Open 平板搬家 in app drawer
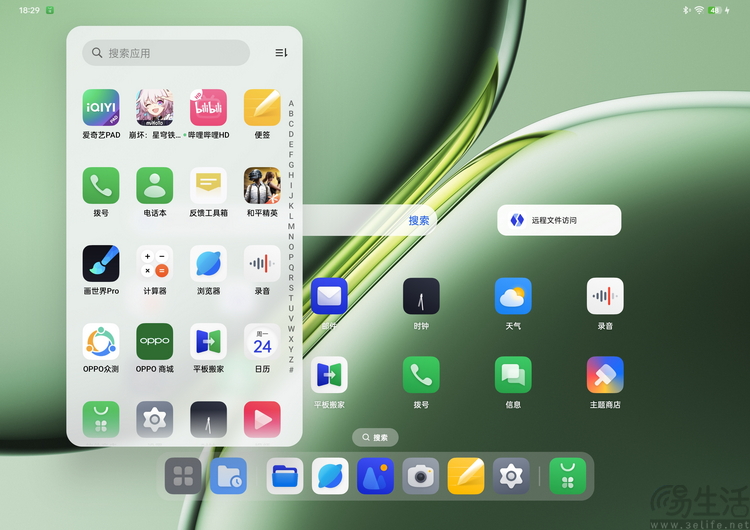This screenshot has width=750, height=530. (208, 342)
